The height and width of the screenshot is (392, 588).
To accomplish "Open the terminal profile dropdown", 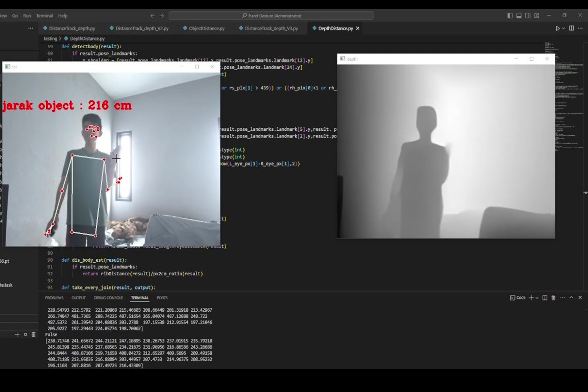I will click(x=537, y=298).
